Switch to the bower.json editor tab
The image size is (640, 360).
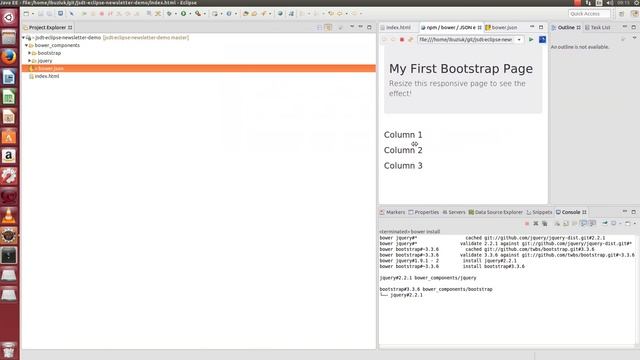point(501,27)
